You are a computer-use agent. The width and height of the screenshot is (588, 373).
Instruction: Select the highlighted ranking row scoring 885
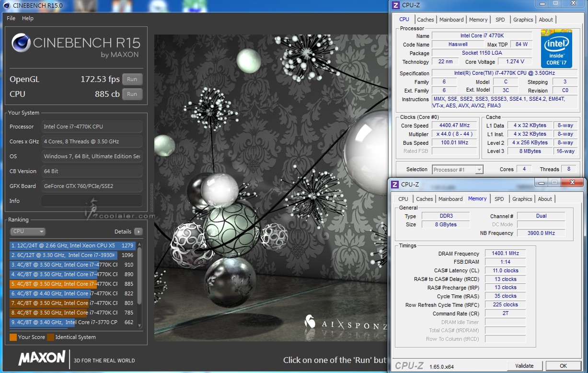72,284
